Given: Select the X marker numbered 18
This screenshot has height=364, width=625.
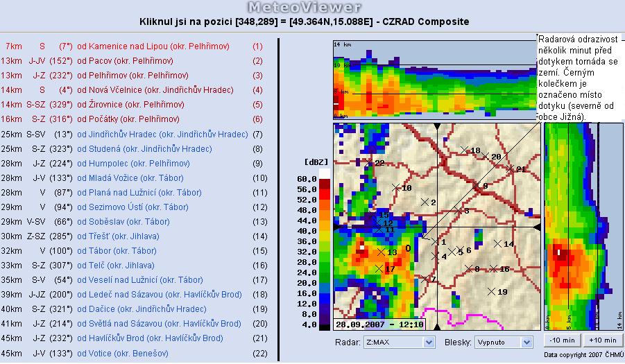Looking at the screenshot, I should pos(465,150).
